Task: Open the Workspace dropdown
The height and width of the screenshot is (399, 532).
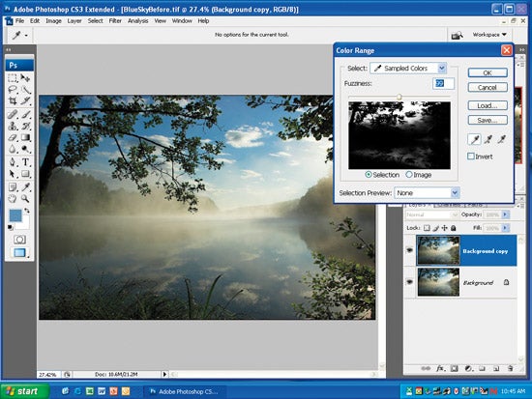Action: click(x=489, y=35)
